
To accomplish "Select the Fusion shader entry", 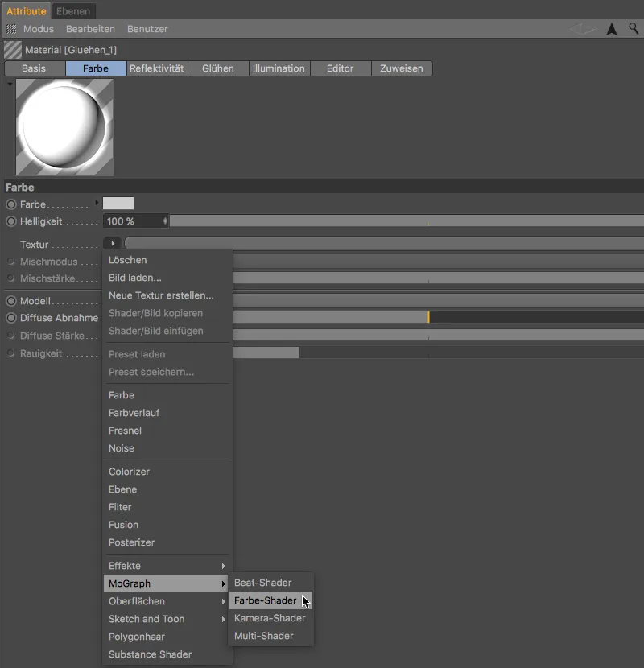I will tap(167, 525).
